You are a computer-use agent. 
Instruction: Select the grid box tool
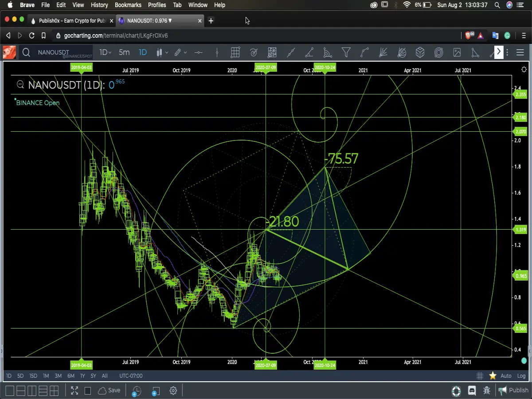pyautogui.click(x=235, y=52)
